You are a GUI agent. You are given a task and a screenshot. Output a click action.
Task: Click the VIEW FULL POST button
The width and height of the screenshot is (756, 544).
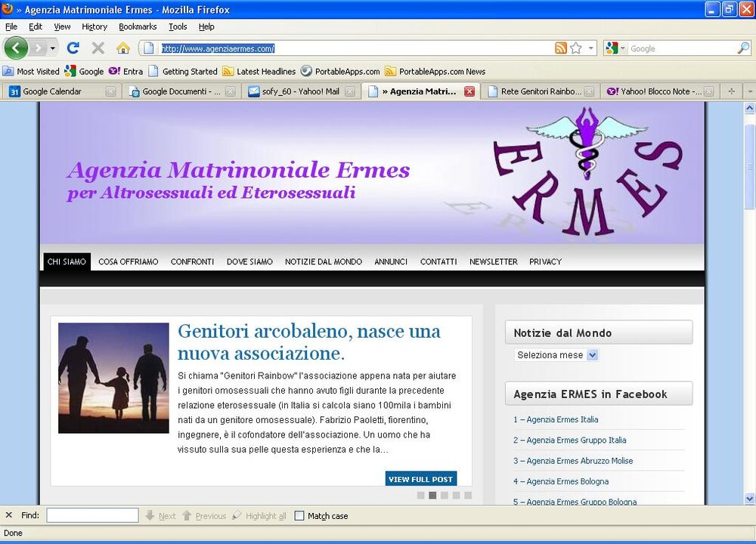(421, 479)
